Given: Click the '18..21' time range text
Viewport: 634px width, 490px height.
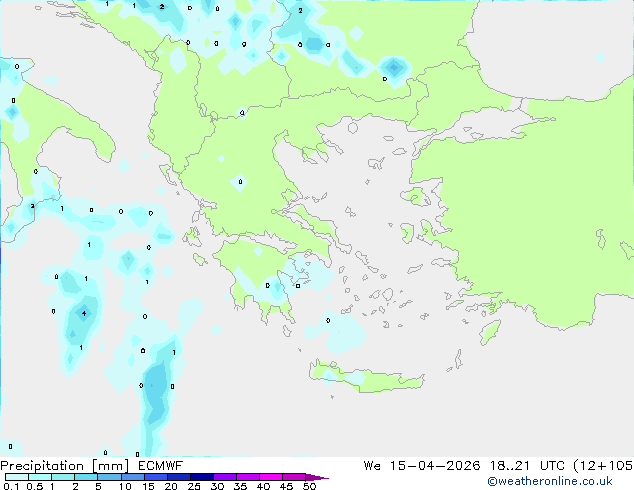Looking at the screenshot, I should pos(509,466).
